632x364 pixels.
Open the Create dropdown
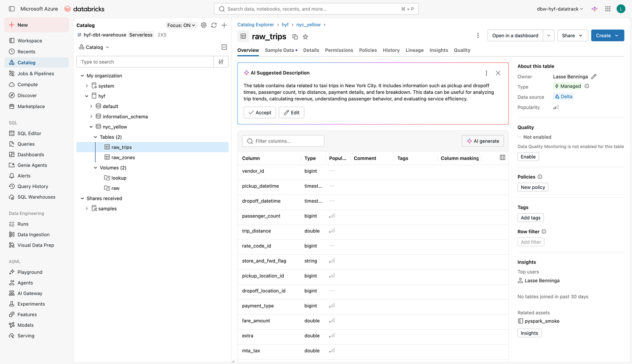pyautogui.click(x=607, y=36)
